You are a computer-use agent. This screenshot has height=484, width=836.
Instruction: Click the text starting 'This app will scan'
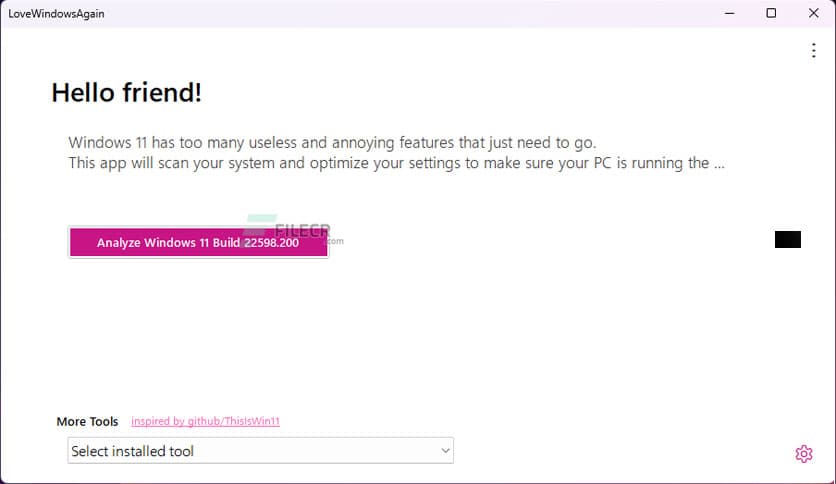[396, 163]
